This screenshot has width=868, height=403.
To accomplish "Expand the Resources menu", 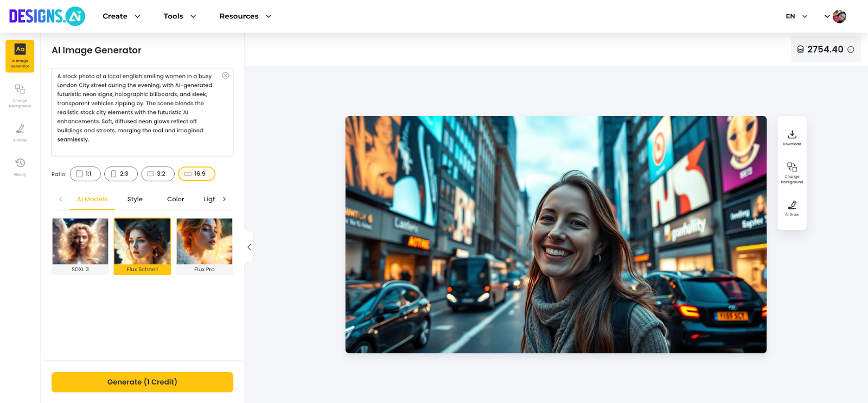I will coord(245,16).
